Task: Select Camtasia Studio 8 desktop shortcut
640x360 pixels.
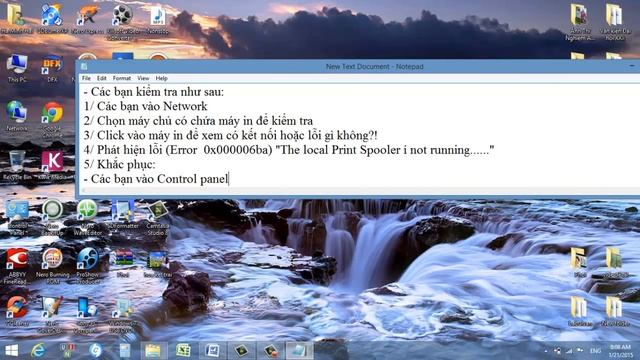Action: pyautogui.click(x=158, y=218)
